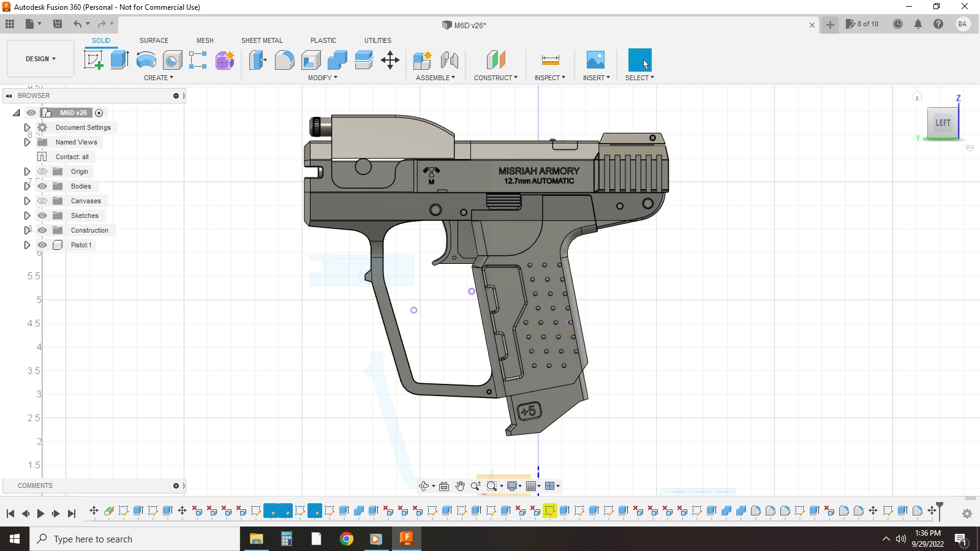Play the timeline

coord(40,514)
